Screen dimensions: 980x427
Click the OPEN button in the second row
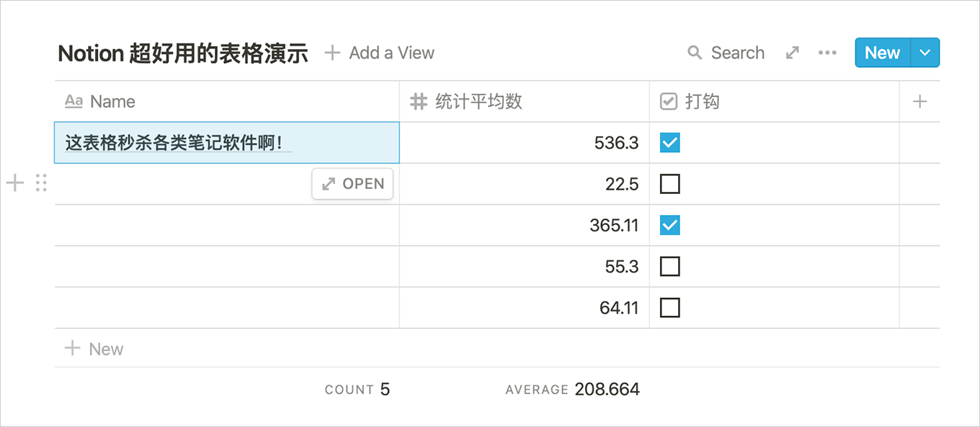point(353,184)
